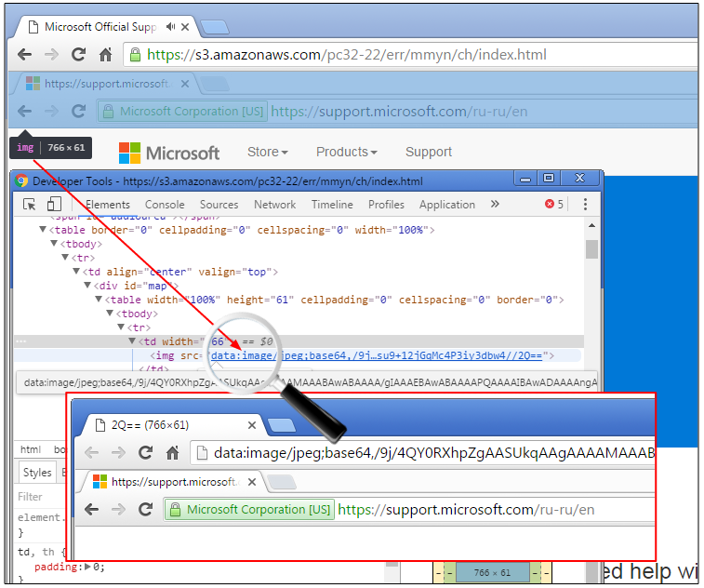Collapse the div id="map" node

pyautogui.click(x=88, y=286)
